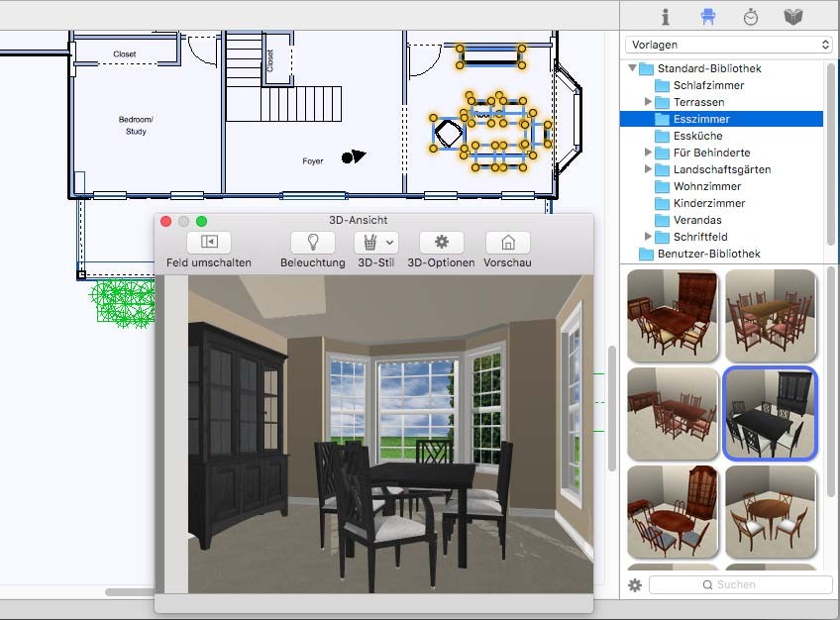
Task: Select the angled armchair in dining room plan
Action: [x=448, y=134]
